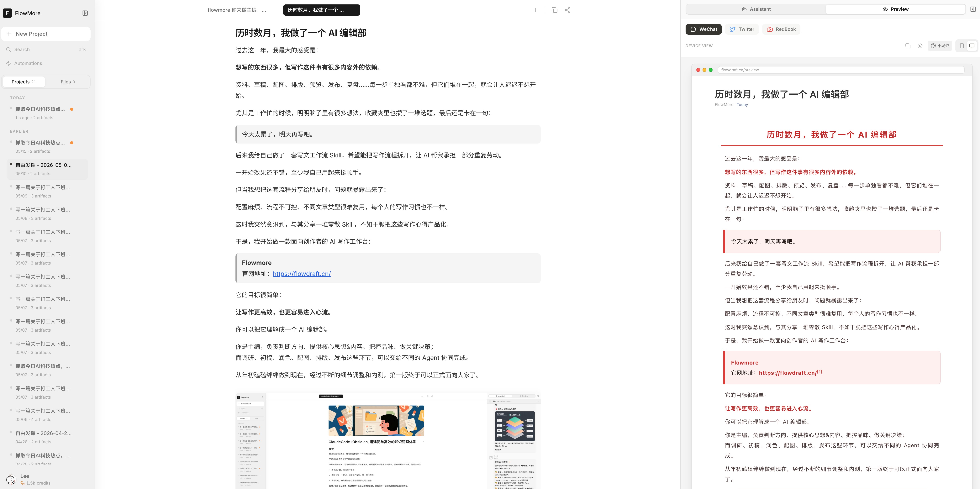Switch to mobile device view

coord(961,46)
